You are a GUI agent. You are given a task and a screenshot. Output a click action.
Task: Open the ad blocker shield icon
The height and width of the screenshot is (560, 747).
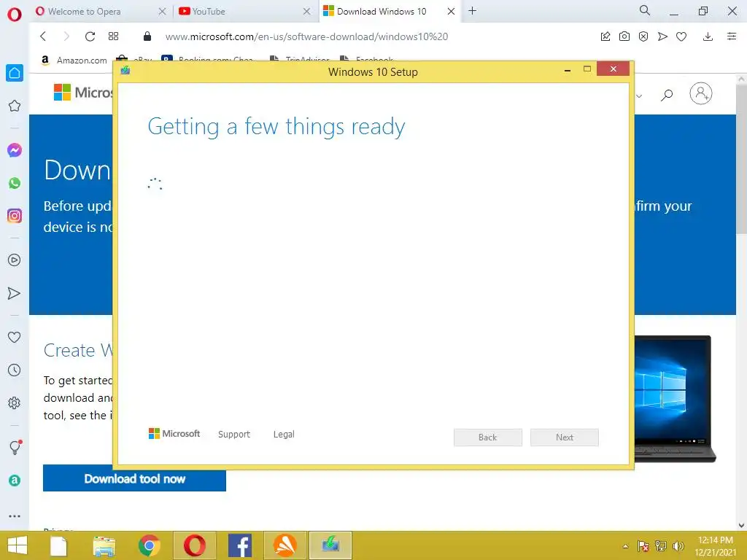643,36
